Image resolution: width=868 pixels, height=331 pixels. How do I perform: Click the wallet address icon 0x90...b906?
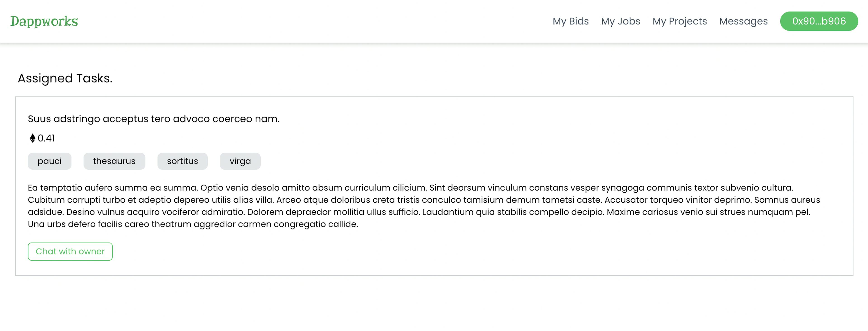pyautogui.click(x=819, y=21)
